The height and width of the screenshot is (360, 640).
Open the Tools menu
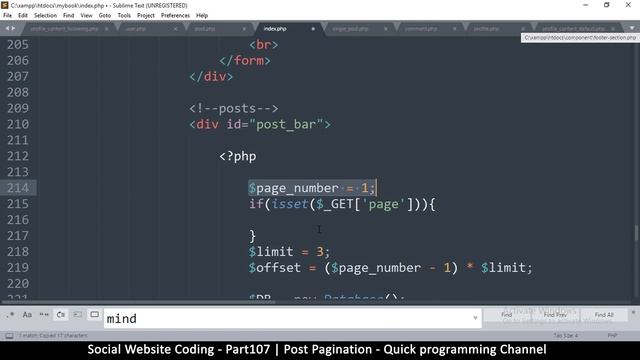click(124, 16)
